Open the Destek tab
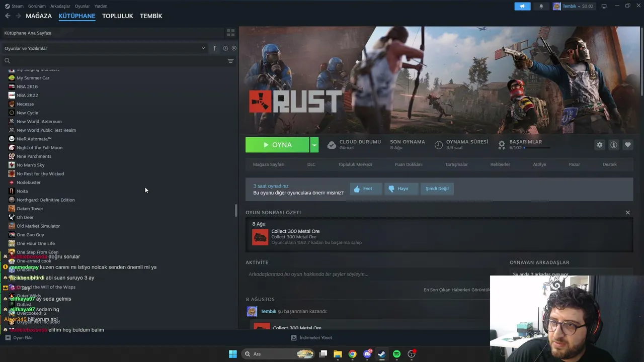Screen dimensions: 644x362 tap(610, 164)
